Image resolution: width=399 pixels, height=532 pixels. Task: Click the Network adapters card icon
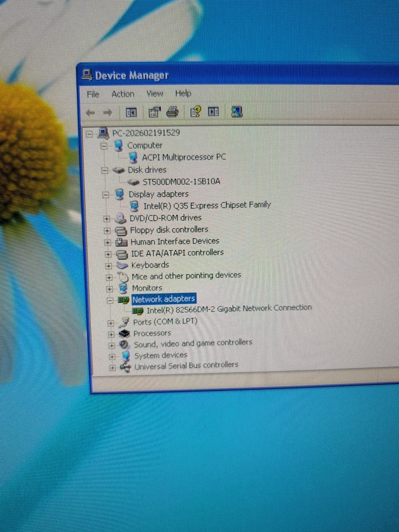(123, 300)
